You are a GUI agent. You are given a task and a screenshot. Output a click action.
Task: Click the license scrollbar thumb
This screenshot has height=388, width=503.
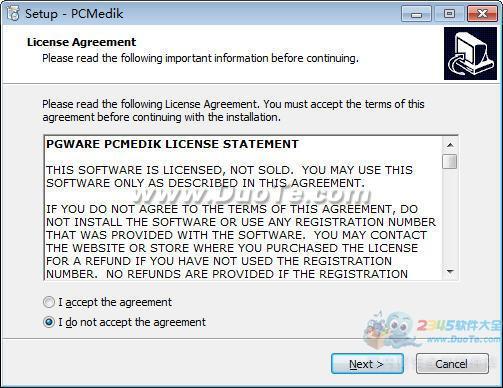click(450, 161)
